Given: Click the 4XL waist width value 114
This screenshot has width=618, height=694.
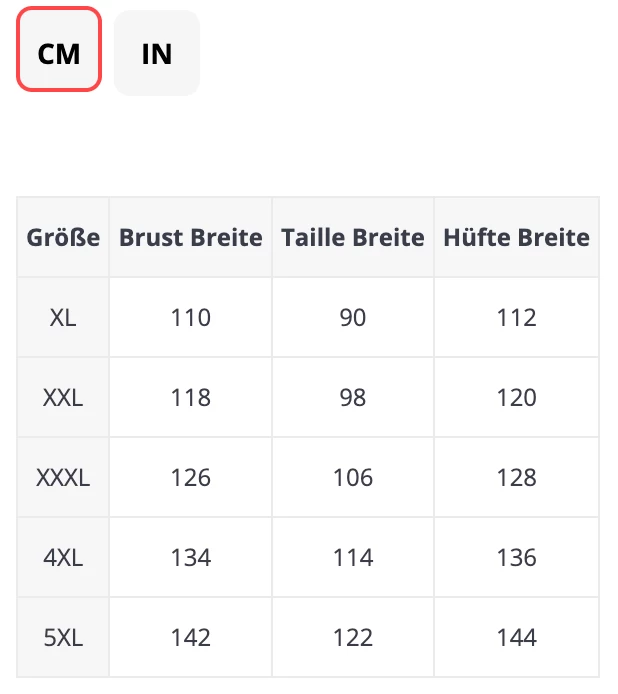Looking at the screenshot, I should click(x=353, y=558).
